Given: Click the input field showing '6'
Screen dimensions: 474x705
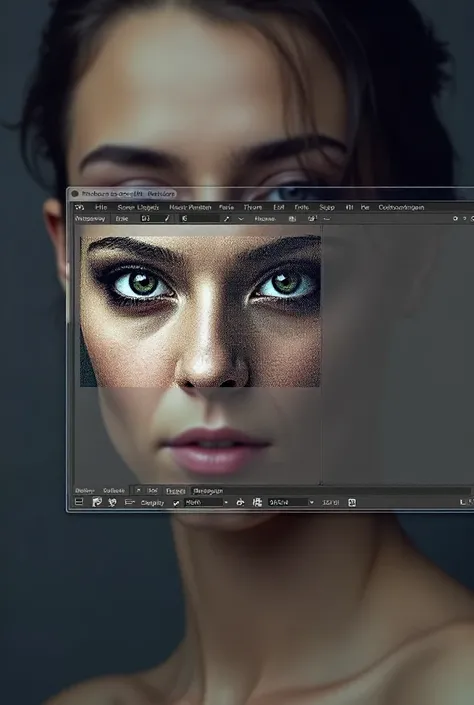Looking at the screenshot, I should point(200,219).
